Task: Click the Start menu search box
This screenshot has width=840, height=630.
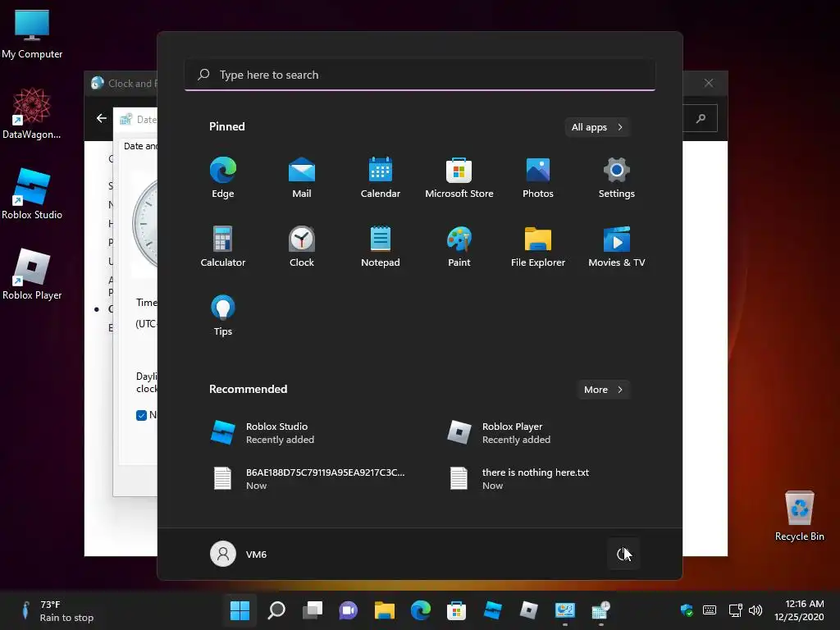Action: pyautogui.click(x=420, y=75)
